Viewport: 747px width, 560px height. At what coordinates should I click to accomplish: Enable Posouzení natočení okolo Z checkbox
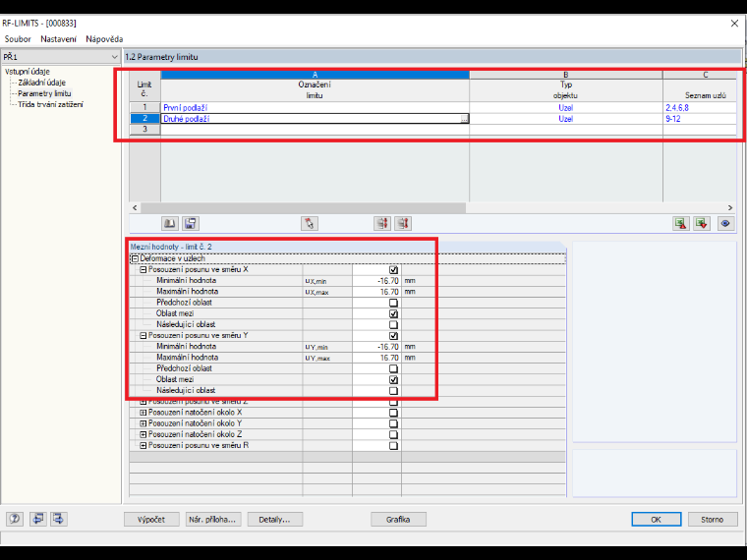click(x=393, y=435)
